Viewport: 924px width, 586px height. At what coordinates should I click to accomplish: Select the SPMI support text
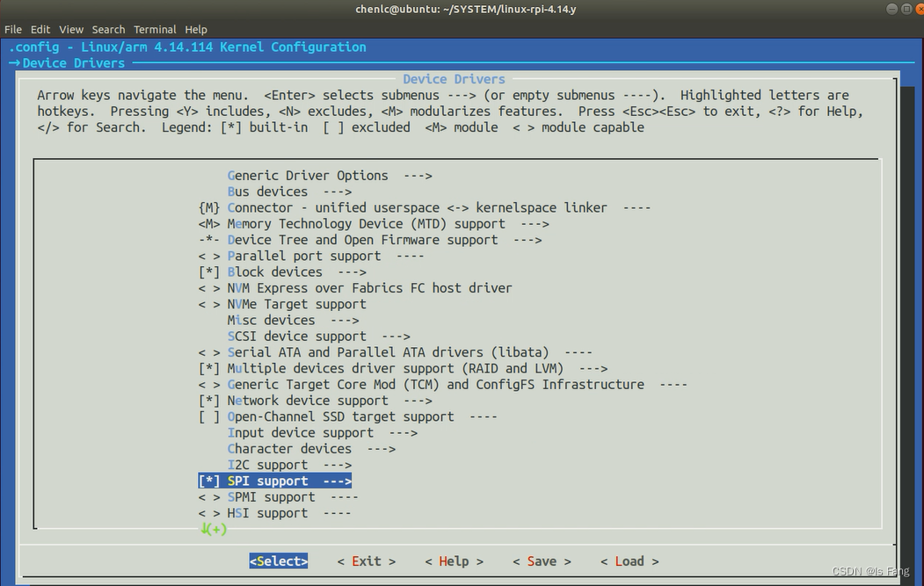(271, 497)
